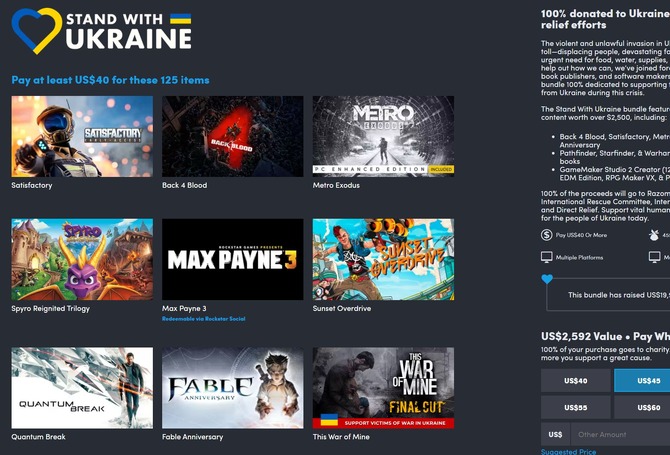
Task: Click the This War of Mine title text
Action: click(341, 437)
